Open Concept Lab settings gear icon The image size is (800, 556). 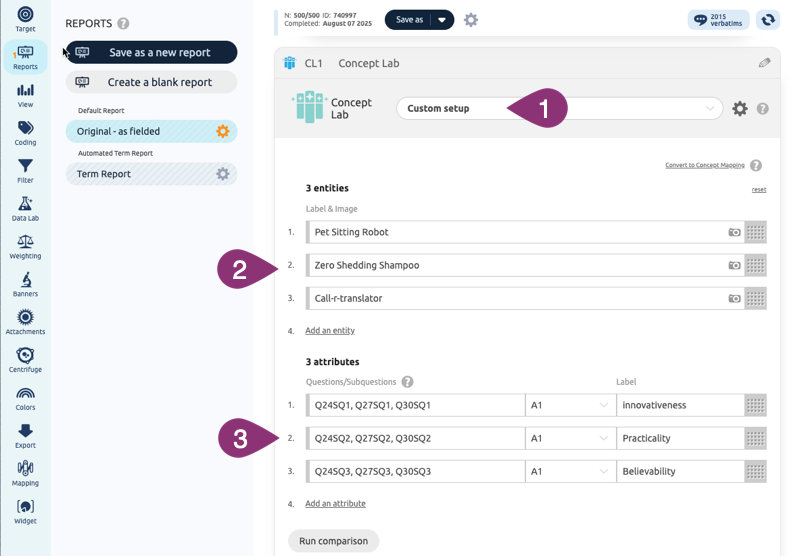point(739,108)
